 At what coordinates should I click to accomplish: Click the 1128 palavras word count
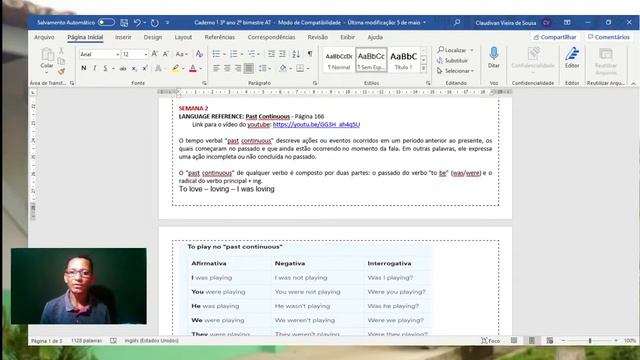[x=87, y=340]
